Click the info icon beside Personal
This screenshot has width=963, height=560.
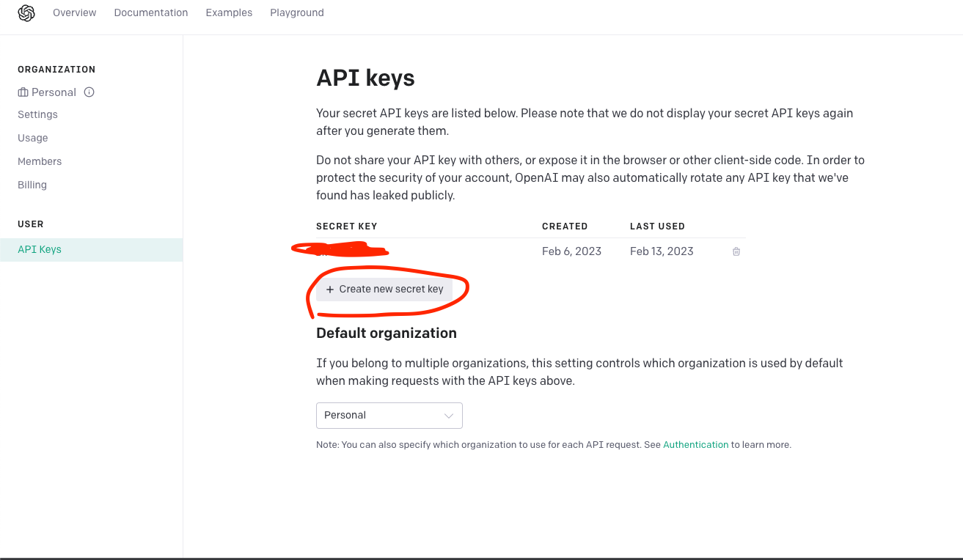89,92
